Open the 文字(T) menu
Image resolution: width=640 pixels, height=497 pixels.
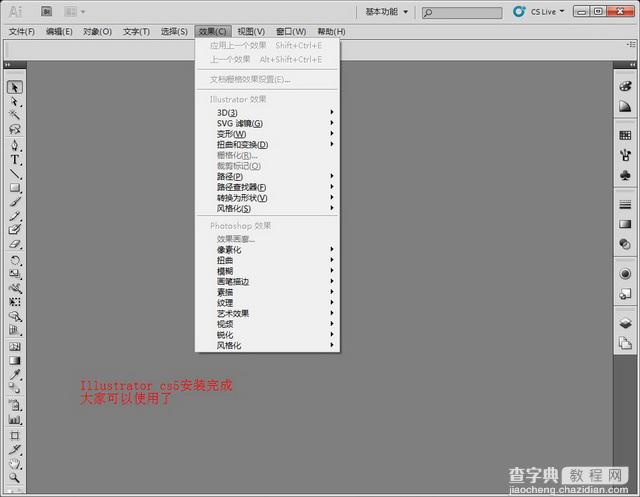pyautogui.click(x=136, y=31)
